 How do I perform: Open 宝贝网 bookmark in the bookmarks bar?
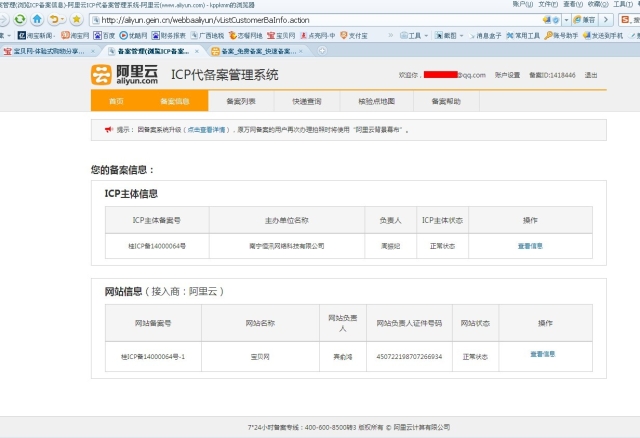(281, 36)
